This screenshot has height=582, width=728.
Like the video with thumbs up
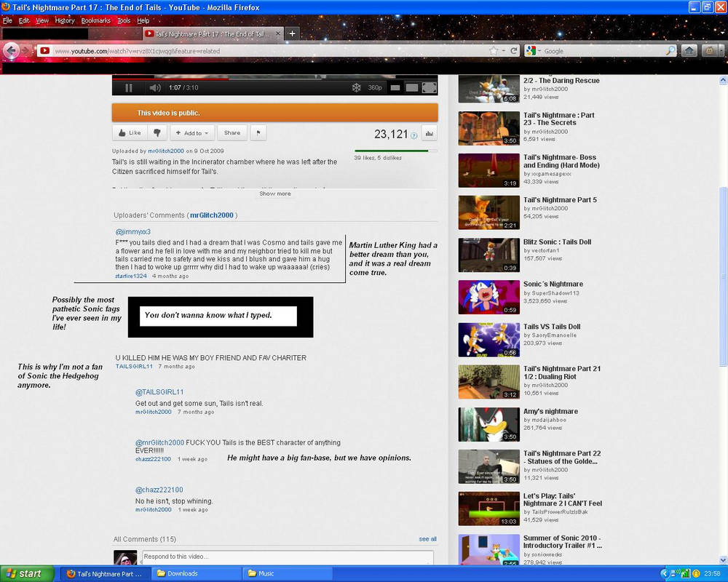pyautogui.click(x=130, y=132)
